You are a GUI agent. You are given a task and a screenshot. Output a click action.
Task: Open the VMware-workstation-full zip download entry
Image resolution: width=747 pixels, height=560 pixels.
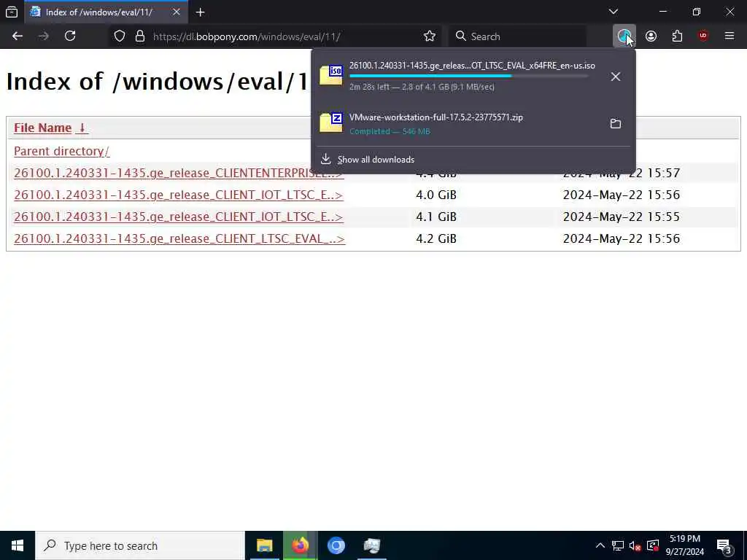click(457, 124)
